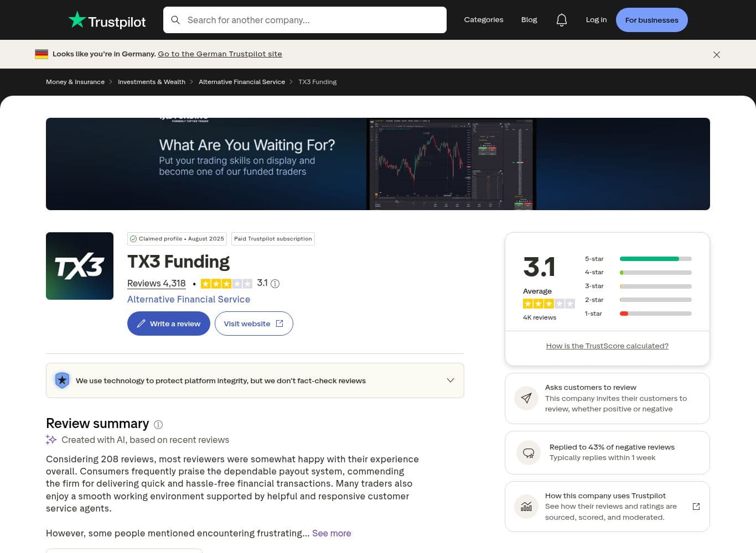The height and width of the screenshot is (553, 756).
Task: Click the pencil icon in Write a review
Action: 141,324
